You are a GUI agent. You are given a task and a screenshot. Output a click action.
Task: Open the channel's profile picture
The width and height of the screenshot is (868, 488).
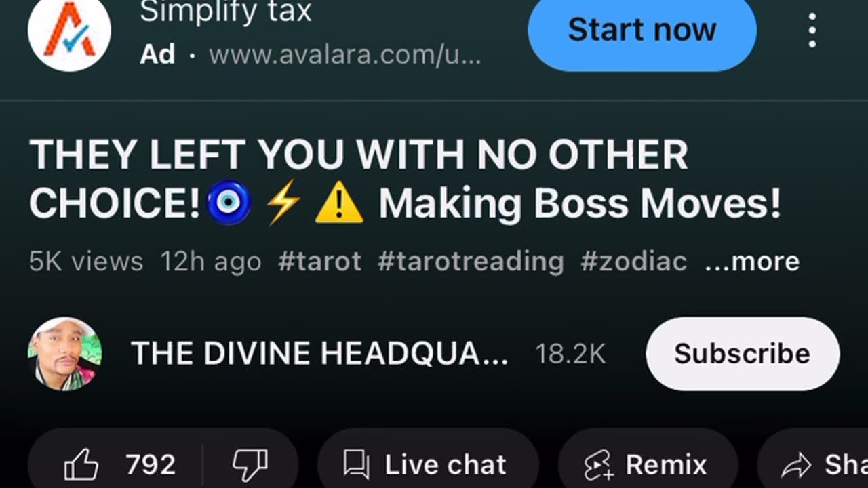(x=65, y=354)
